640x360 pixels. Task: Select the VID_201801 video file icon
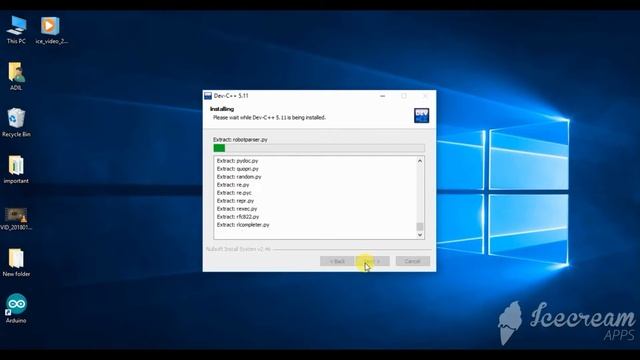tap(16, 218)
